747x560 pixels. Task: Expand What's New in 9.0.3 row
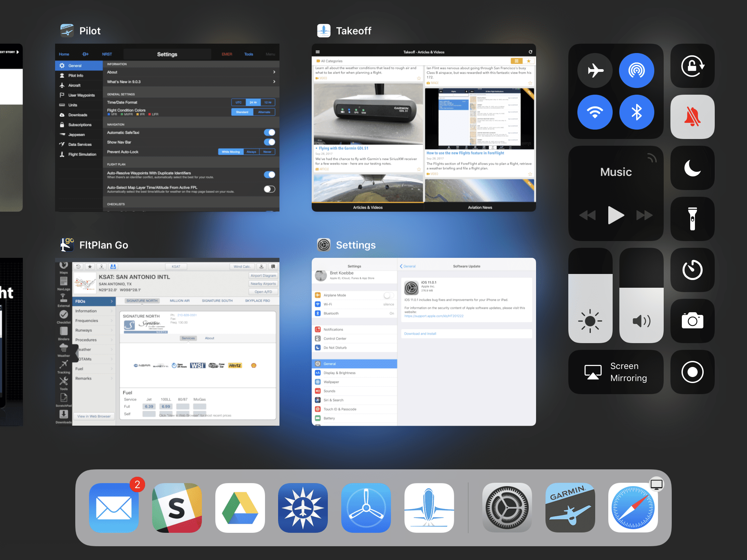191,82
